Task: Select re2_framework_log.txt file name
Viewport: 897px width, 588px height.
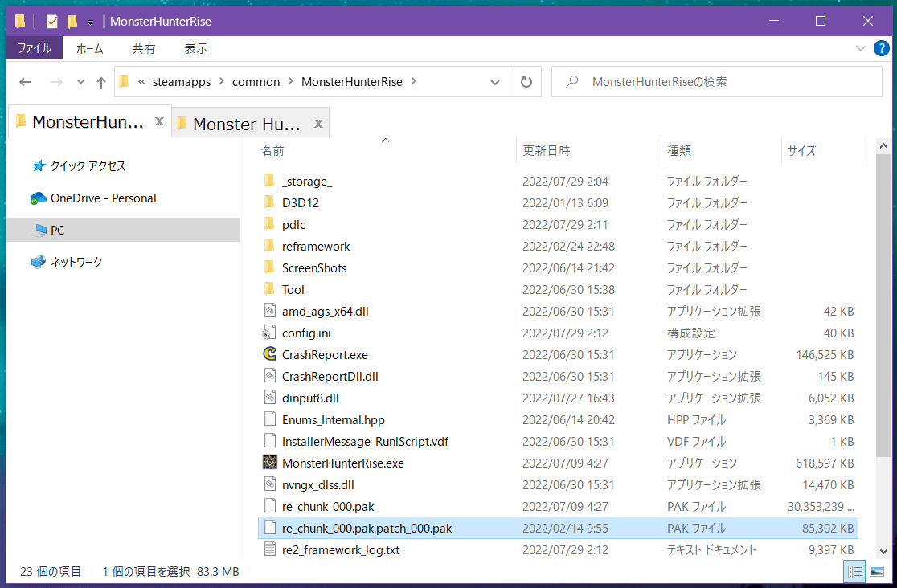Action: point(340,549)
